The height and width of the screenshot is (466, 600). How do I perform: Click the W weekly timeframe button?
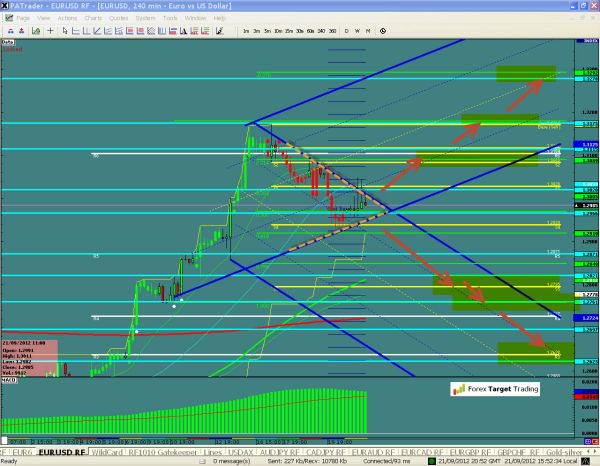click(x=357, y=32)
